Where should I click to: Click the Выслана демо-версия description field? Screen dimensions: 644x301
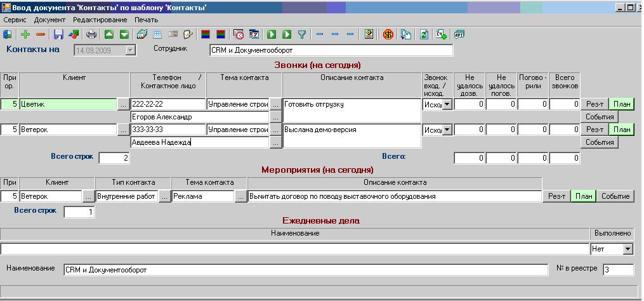point(352,136)
